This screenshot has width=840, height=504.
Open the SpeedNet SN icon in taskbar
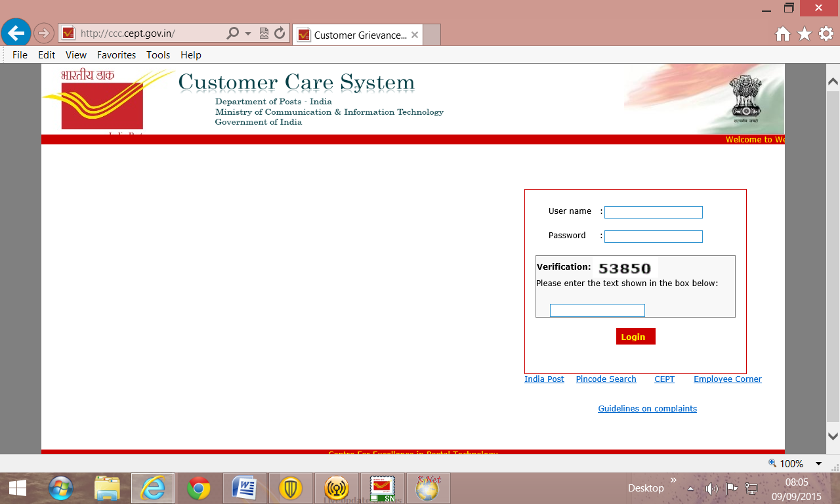click(x=382, y=488)
